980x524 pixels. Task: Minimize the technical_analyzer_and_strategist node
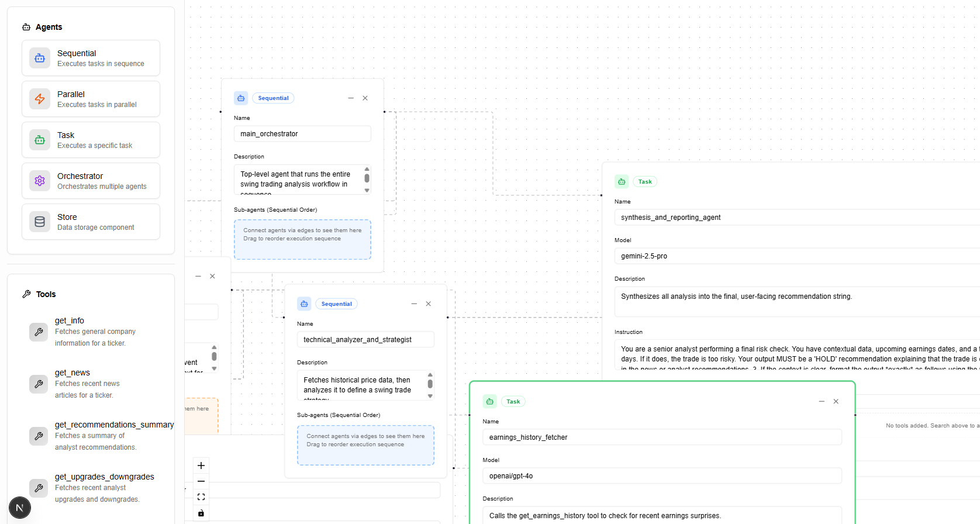point(414,304)
